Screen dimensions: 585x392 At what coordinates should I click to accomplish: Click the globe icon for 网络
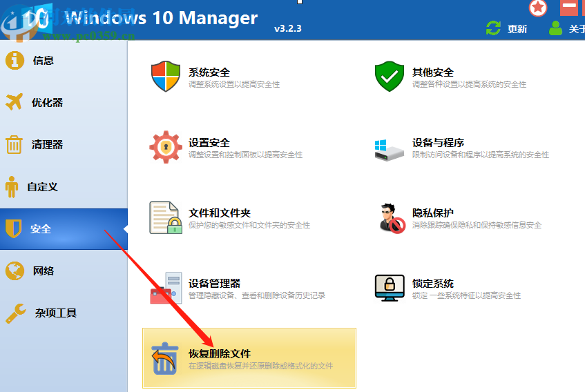(15, 271)
